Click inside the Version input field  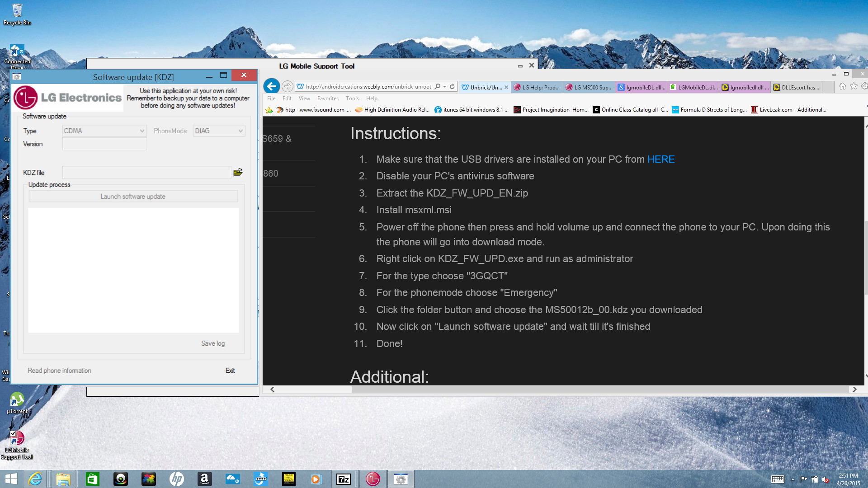coord(104,144)
